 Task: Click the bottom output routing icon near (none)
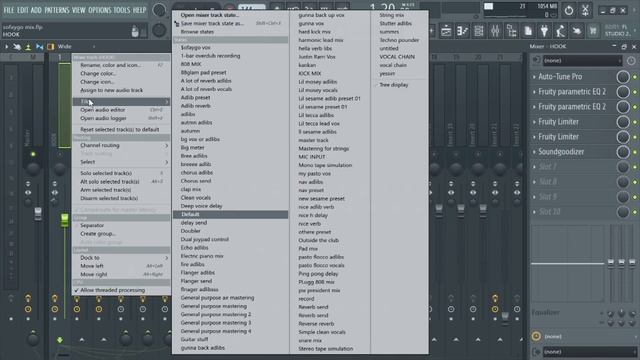(x=536, y=351)
